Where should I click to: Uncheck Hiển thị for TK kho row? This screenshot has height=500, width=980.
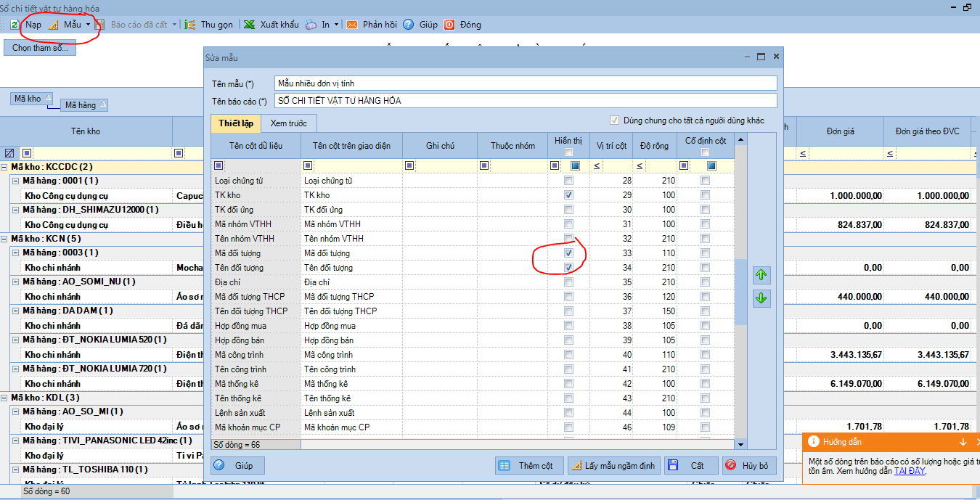[568, 195]
